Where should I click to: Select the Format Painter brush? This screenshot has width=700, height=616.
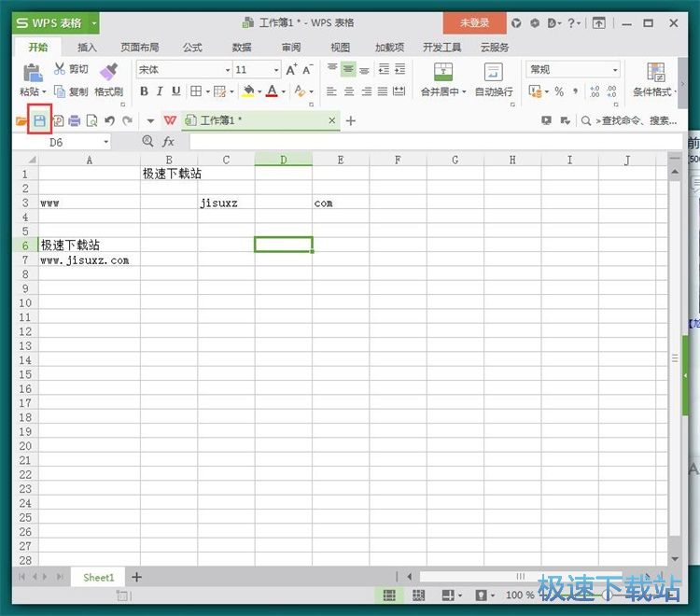[x=108, y=72]
